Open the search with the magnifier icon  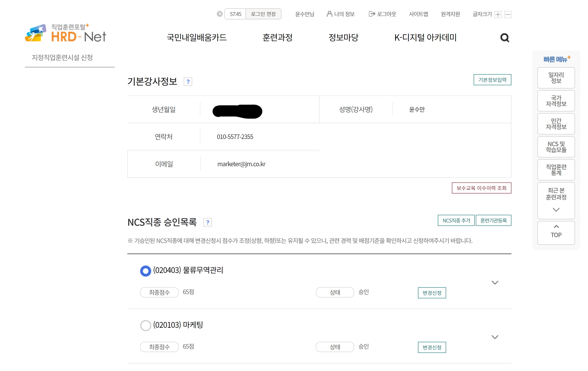pyautogui.click(x=505, y=38)
